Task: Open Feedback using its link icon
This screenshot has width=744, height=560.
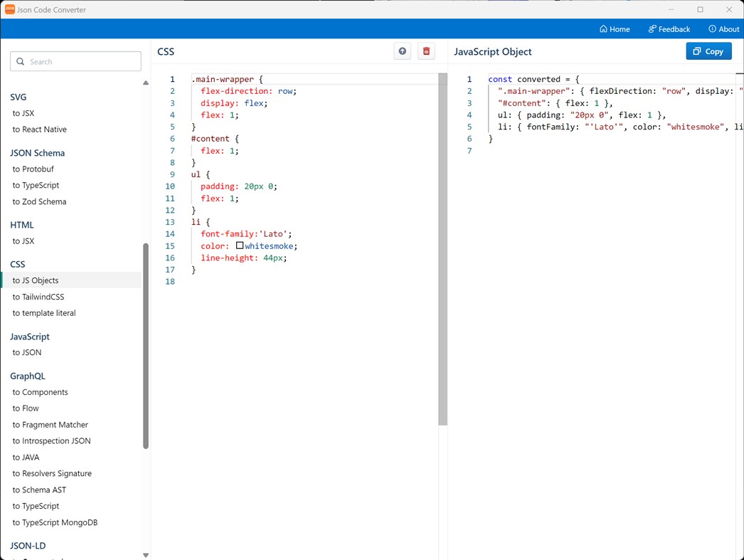Action: tap(652, 28)
